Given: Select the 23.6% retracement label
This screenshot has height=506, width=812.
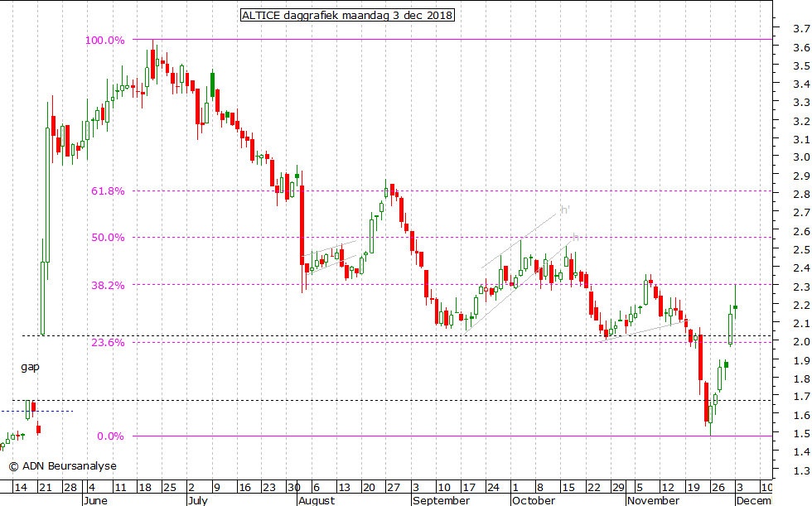Looking at the screenshot, I should coord(108,343).
